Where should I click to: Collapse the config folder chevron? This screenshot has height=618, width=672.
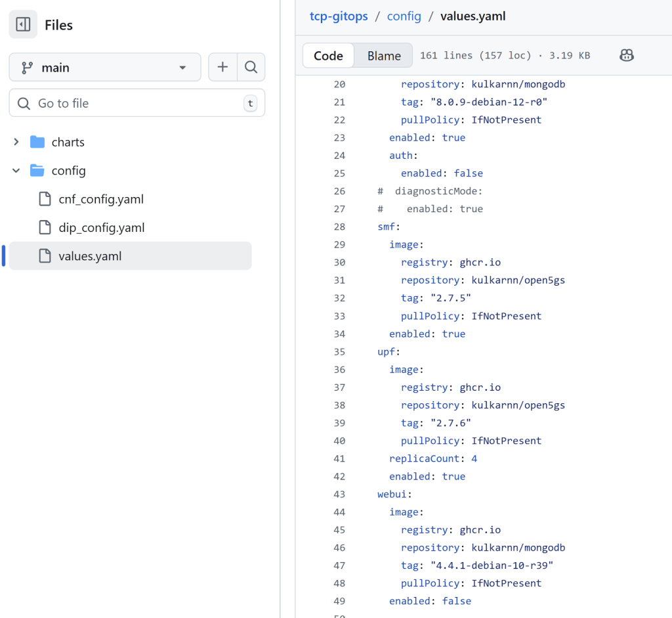(x=16, y=171)
